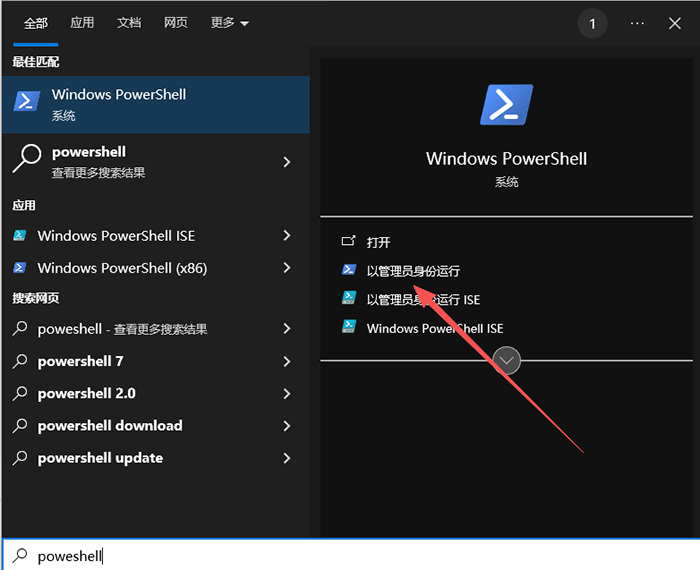Click the 打开 open icon in preview pane

pos(348,241)
